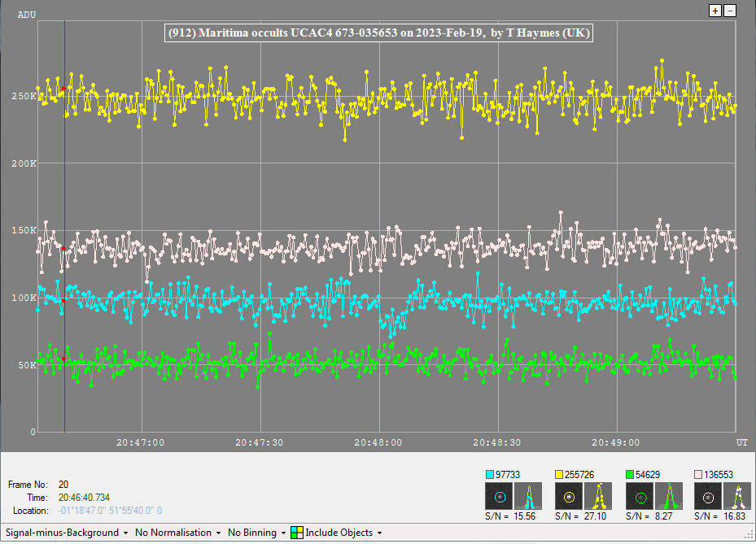Viewport: 756px width, 544px height.
Task: Select the pink star thumbnail image
Action: (709, 495)
